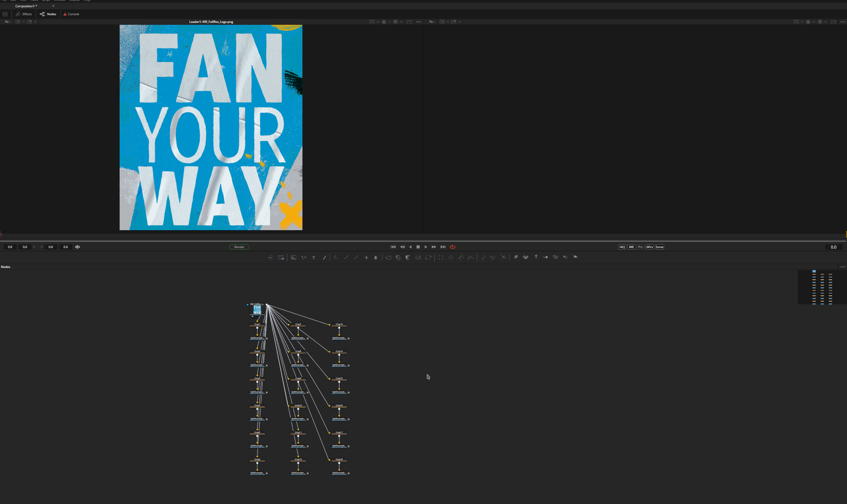Click the Blur droplet tool icon
Viewport: 847px width, 504px height.
[x=376, y=258]
